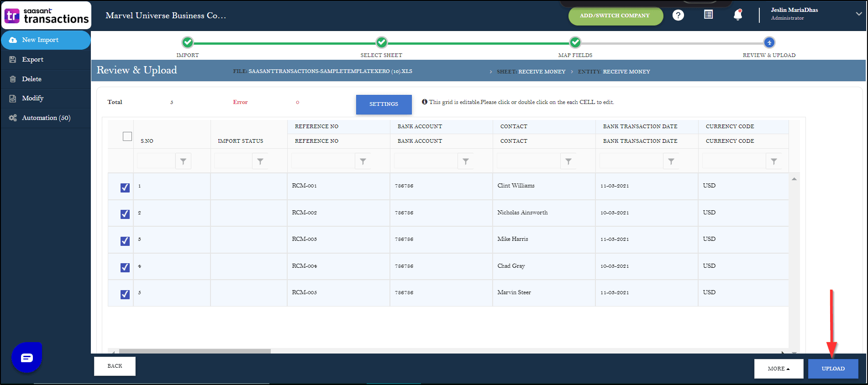Click the Currency Code filter input field
This screenshot has width=868, height=385.
(x=734, y=161)
